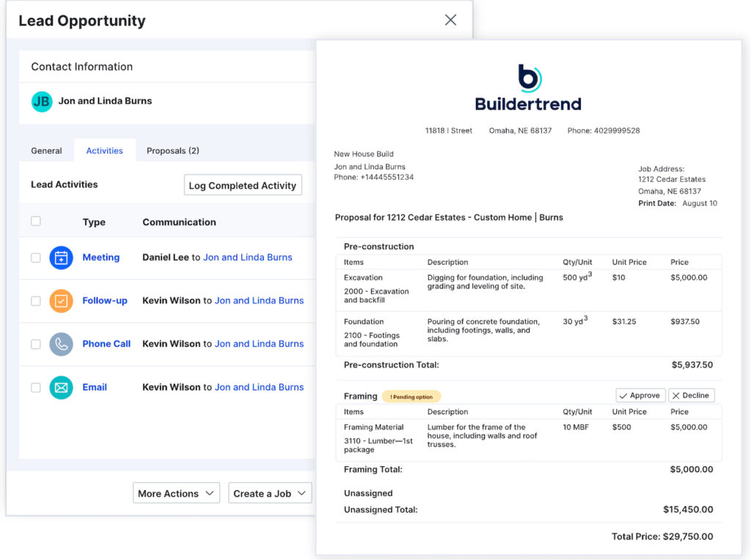751x560 pixels.
Task: Open the Email activity link
Action: coord(95,387)
